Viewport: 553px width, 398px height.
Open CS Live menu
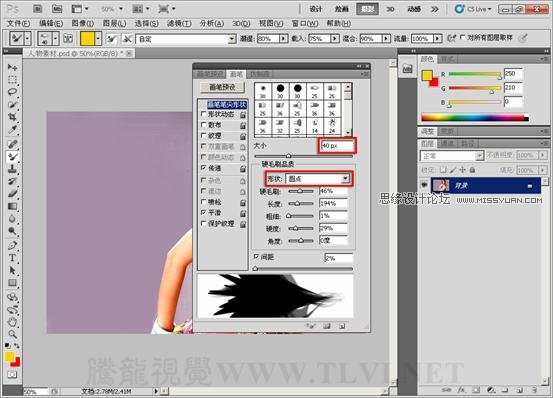[x=474, y=9]
